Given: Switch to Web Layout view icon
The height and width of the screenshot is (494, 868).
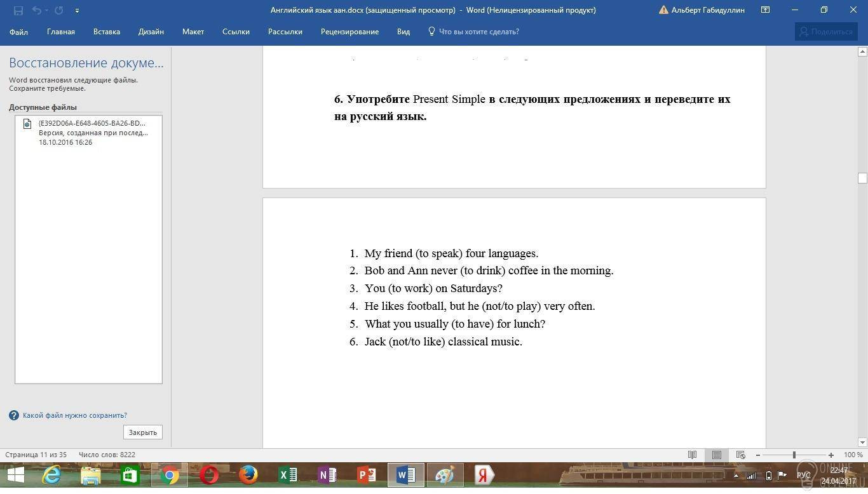Looking at the screenshot, I should (740, 455).
